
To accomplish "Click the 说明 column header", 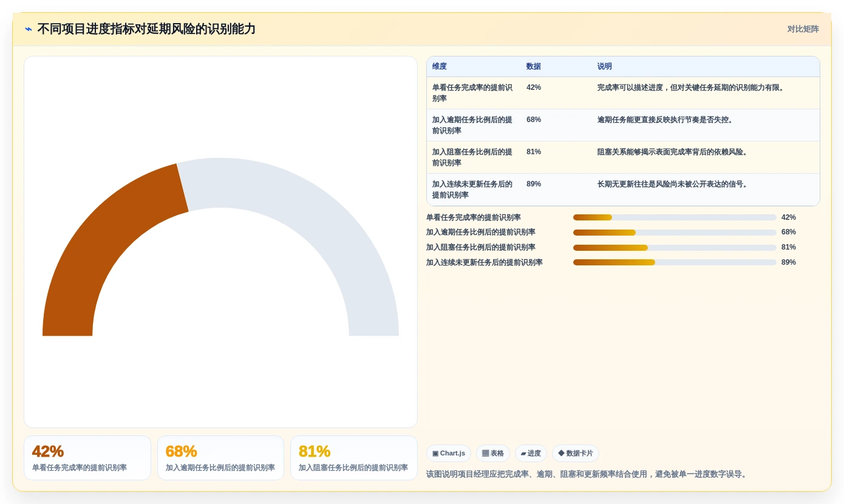I will [605, 67].
